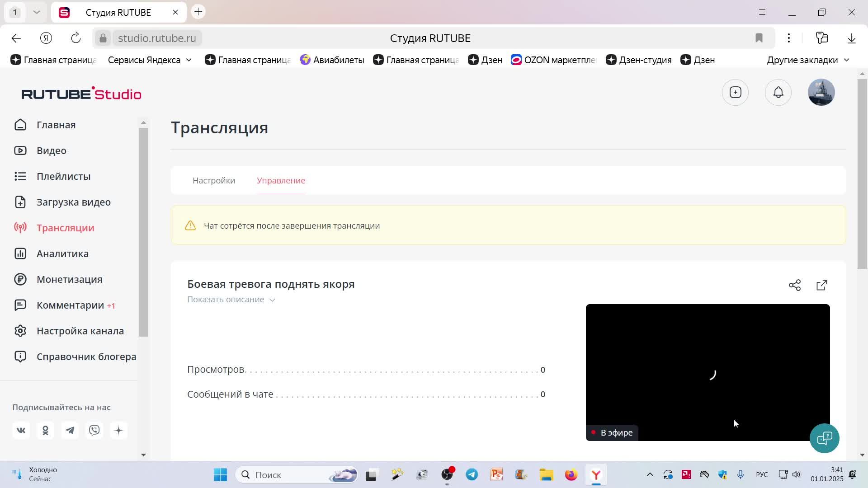The image size is (868, 488).
Task: Click the Yandex home Я icon
Action: point(46,38)
